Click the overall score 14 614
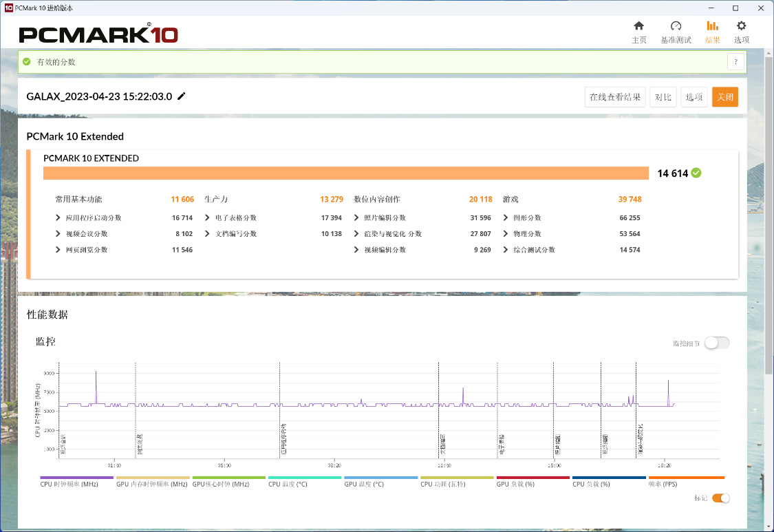Viewport: 774px width, 532px height. (672, 173)
